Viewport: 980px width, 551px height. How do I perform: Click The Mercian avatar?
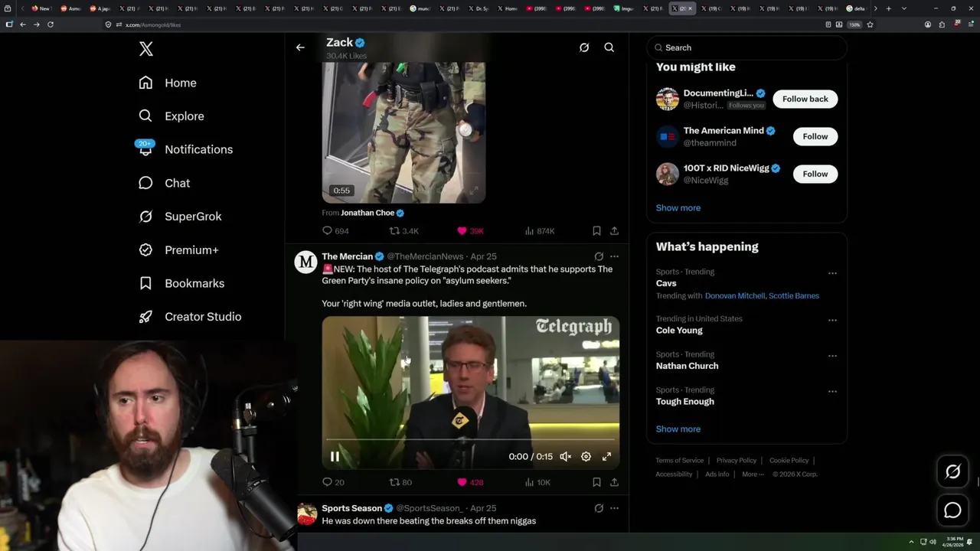(x=306, y=262)
